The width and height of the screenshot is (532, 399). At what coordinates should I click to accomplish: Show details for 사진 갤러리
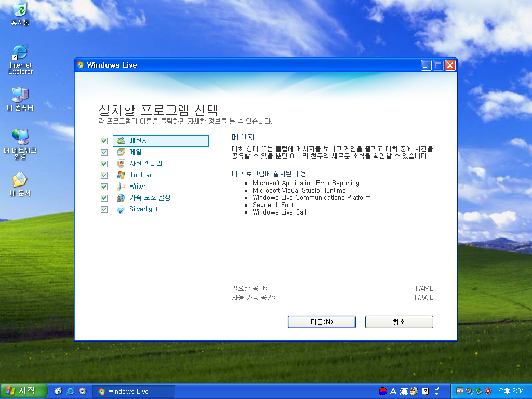pos(146,164)
